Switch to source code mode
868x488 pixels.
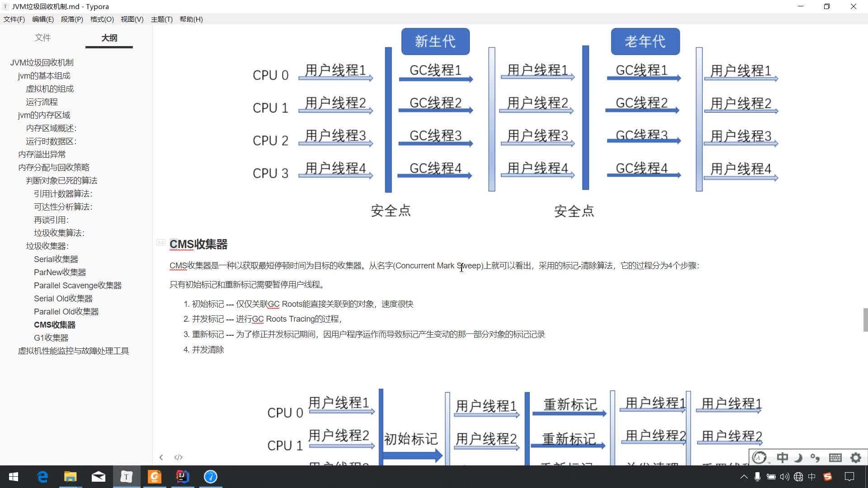click(x=178, y=457)
